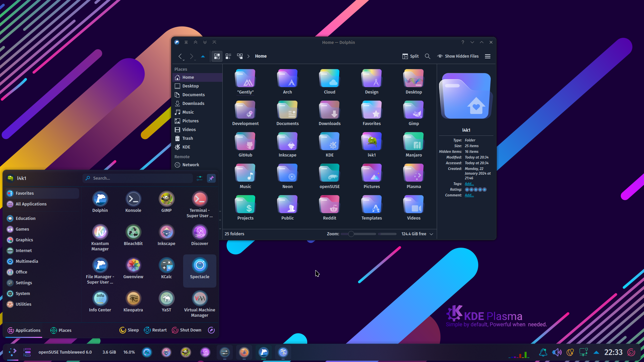Click launcher configure sliders icon
This screenshot has height=362, width=644.
pos(200,178)
